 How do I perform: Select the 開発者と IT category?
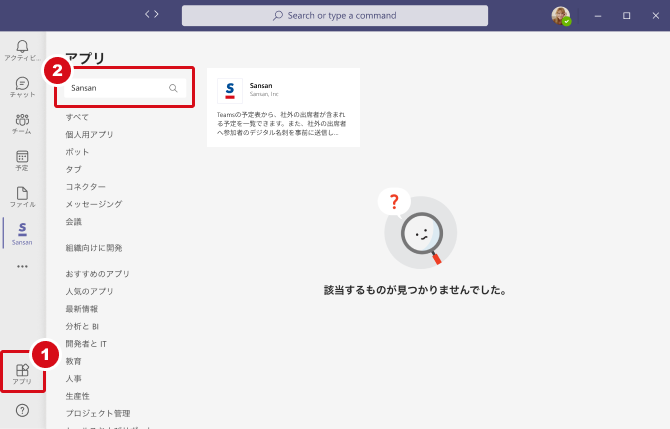[86, 344]
